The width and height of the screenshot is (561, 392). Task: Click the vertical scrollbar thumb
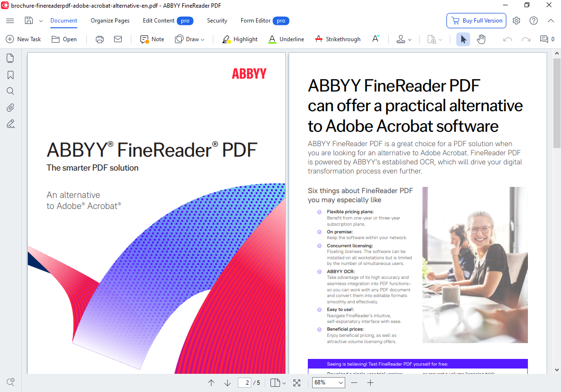557,103
